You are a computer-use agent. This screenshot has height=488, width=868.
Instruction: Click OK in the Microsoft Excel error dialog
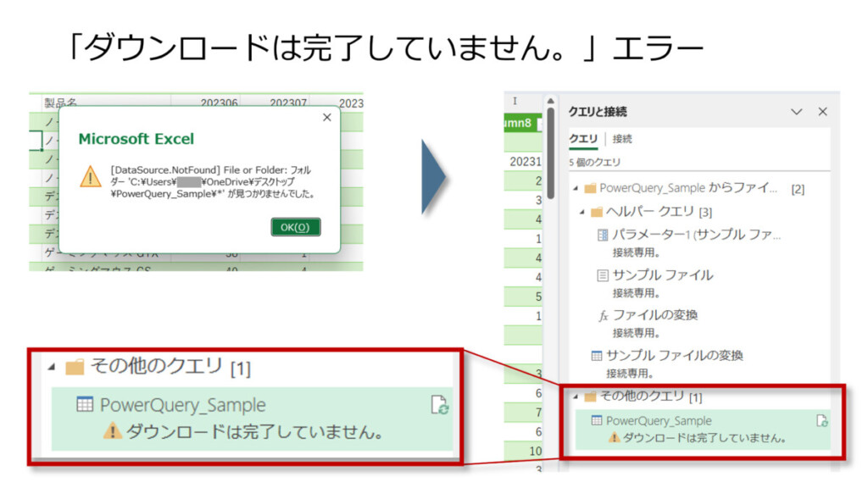click(x=295, y=227)
